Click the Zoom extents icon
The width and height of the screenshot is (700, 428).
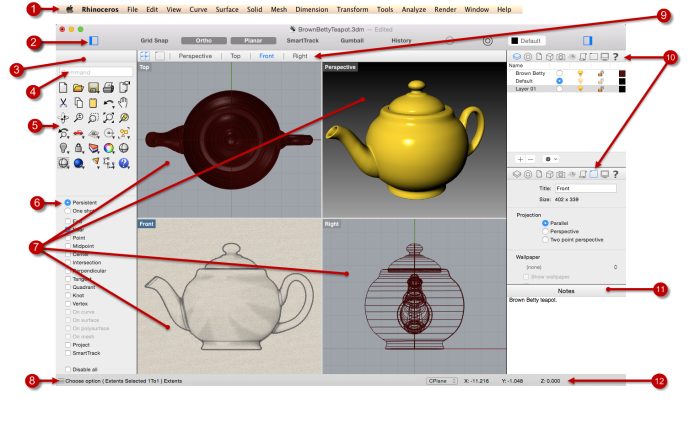(108, 118)
